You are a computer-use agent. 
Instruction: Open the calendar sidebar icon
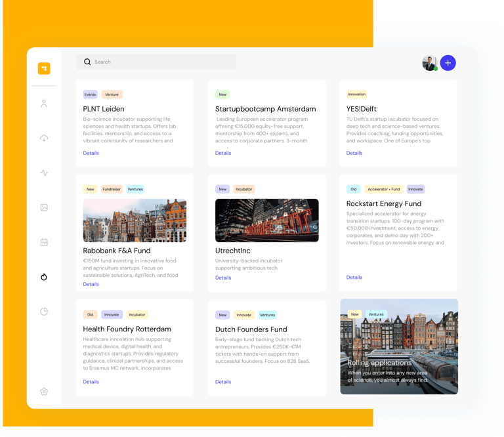click(44, 242)
